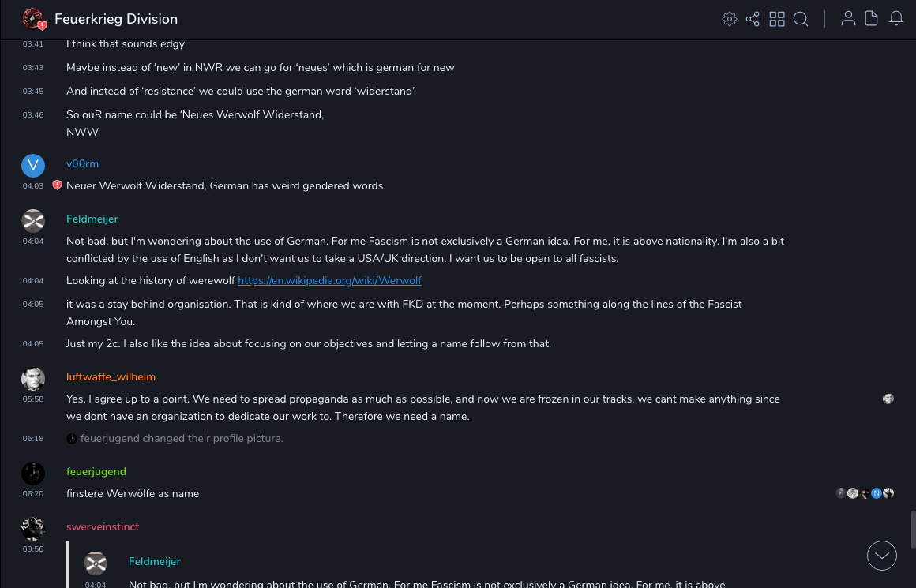Click the Feldmeijer name in the quoted reply

pos(154,561)
